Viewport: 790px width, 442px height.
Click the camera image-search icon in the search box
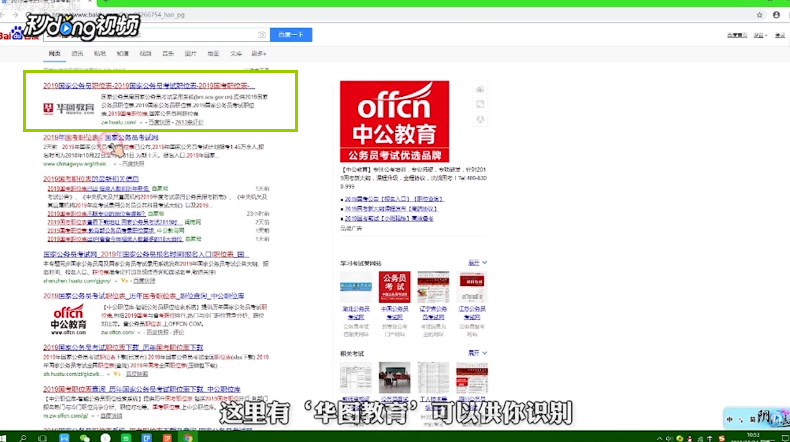coord(261,35)
